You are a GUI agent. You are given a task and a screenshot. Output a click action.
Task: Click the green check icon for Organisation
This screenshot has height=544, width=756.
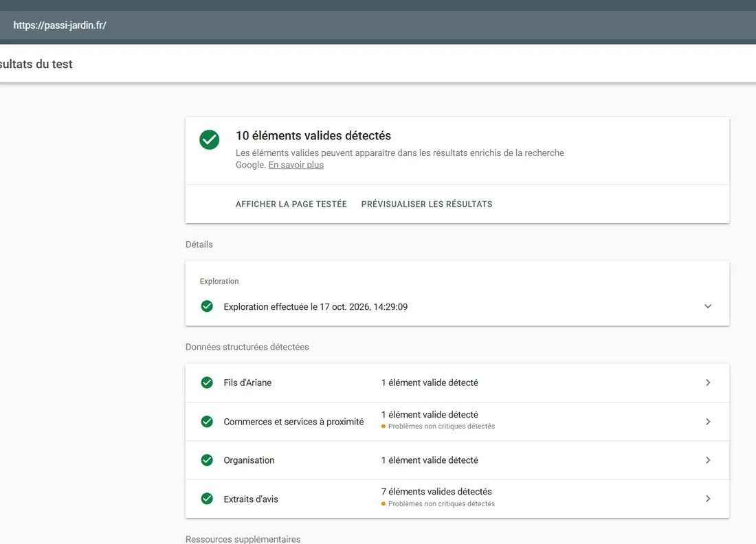tap(207, 460)
